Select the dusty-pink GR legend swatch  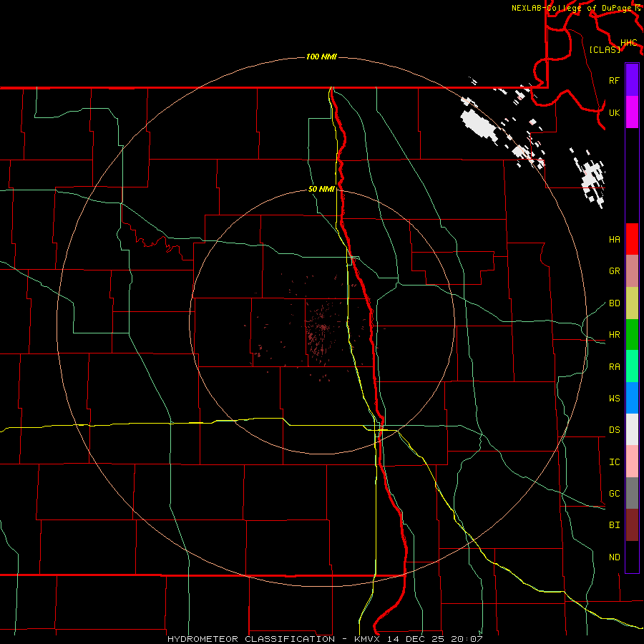point(632,270)
